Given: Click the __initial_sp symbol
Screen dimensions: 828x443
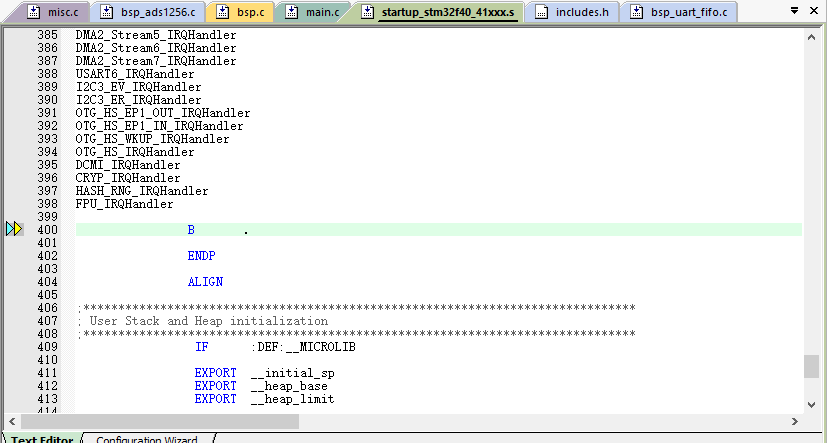Looking at the screenshot, I should [293, 373].
